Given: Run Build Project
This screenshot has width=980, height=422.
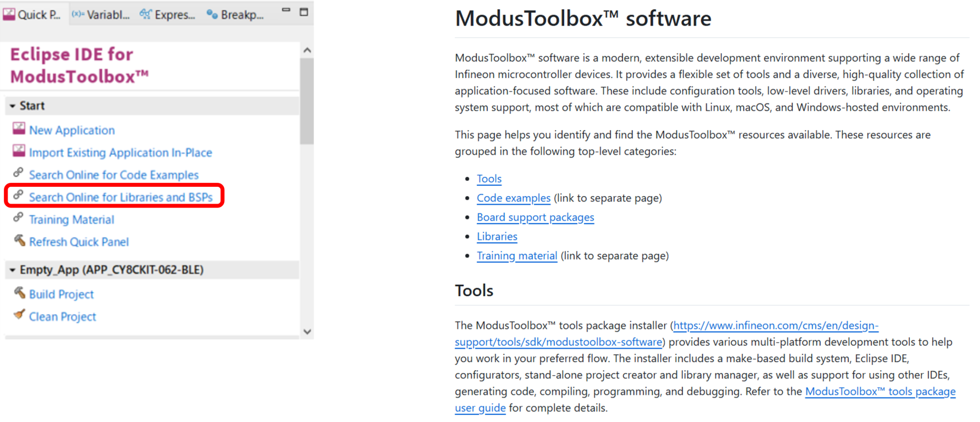Looking at the screenshot, I should pyautogui.click(x=61, y=294).
